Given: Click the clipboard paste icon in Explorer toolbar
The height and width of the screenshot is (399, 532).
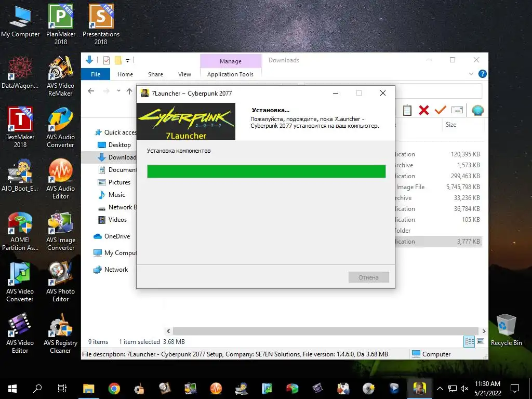Looking at the screenshot, I should pos(407,110).
